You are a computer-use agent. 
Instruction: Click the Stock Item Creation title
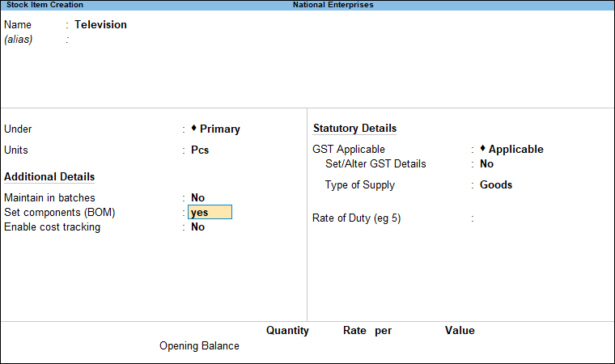pyautogui.click(x=45, y=5)
